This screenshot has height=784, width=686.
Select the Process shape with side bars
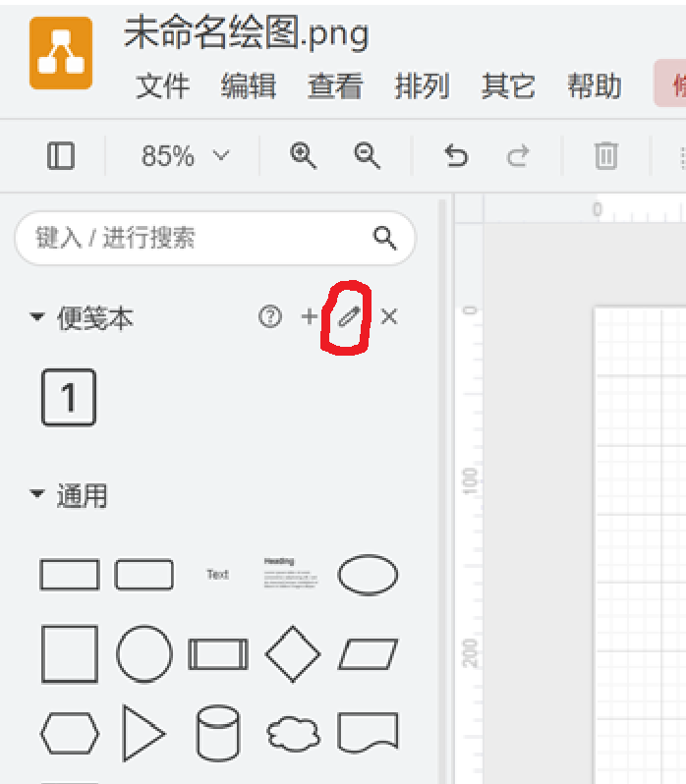point(218,653)
